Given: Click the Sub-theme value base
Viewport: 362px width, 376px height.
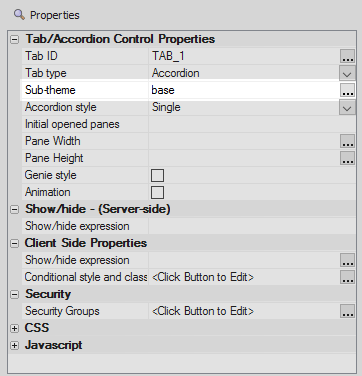Looking at the screenshot, I should [x=163, y=90].
